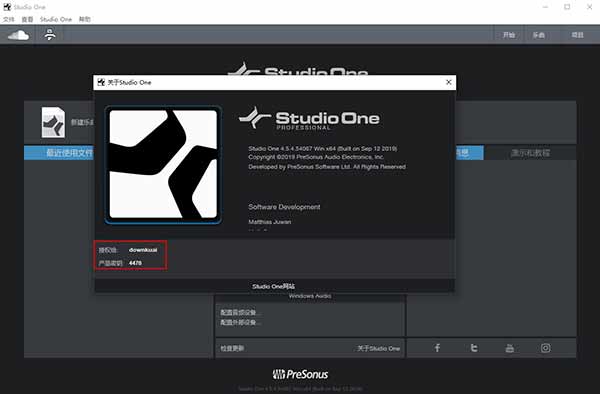Image resolution: width=600 pixels, height=394 pixels.
Task: Switch to the 开始 page tab
Action: coord(509,35)
